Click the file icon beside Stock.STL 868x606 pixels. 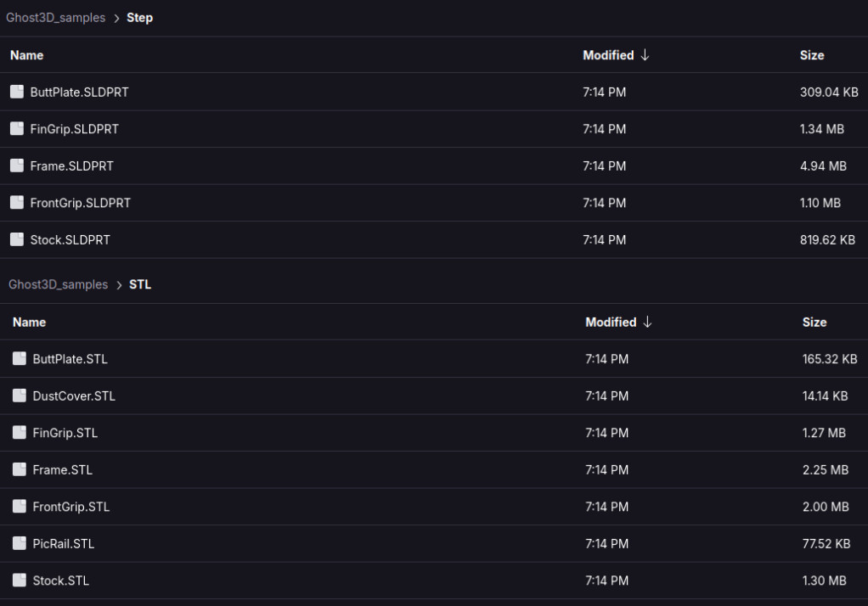(20, 580)
